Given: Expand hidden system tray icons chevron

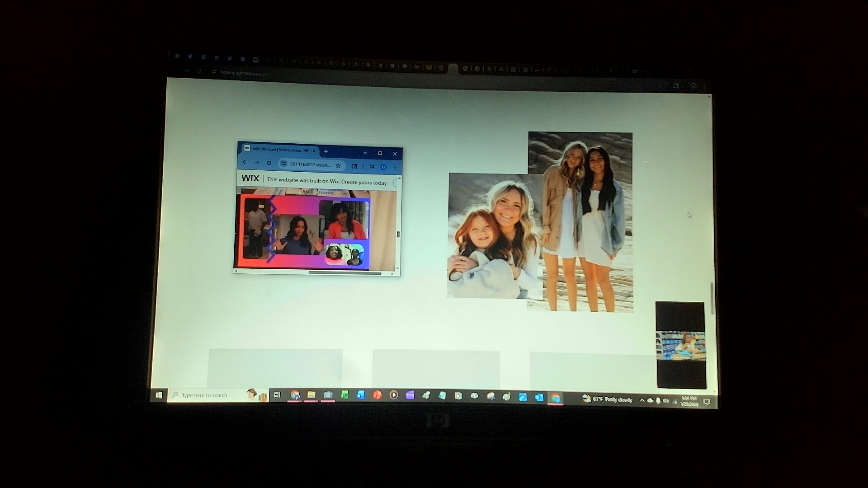Looking at the screenshot, I should click(x=642, y=400).
